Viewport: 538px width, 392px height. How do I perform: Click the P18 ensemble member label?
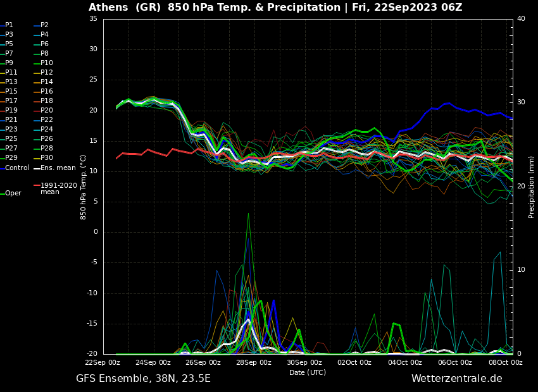(x=47, y=101)
